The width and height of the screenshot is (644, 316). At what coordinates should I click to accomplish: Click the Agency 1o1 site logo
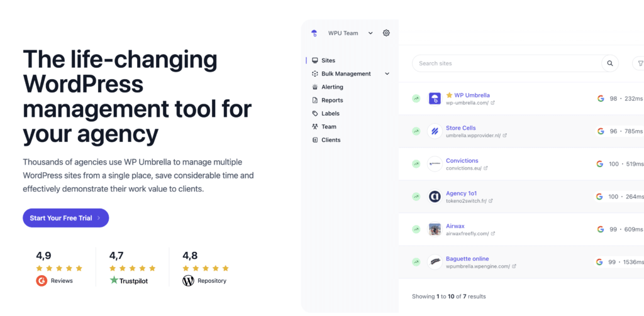[435, 197]
